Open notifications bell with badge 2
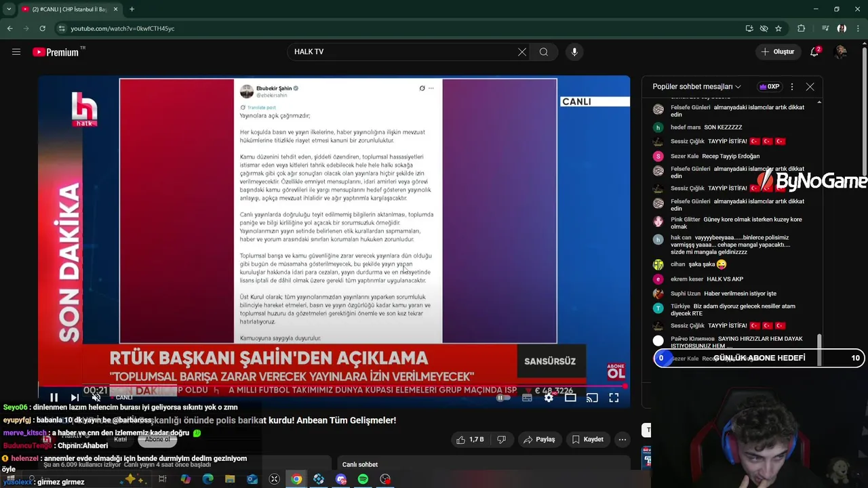This screenshot has width=868, height=488. pyautogui.click(x=814, y=52)
